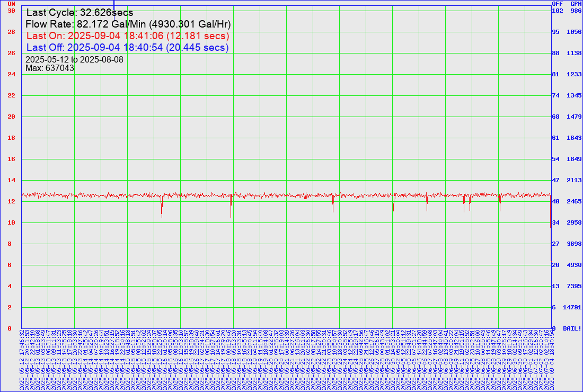This screenshot has width=583, height=392.
Task: Click the blue "GPH" axis header
Action: coord(576,4)
